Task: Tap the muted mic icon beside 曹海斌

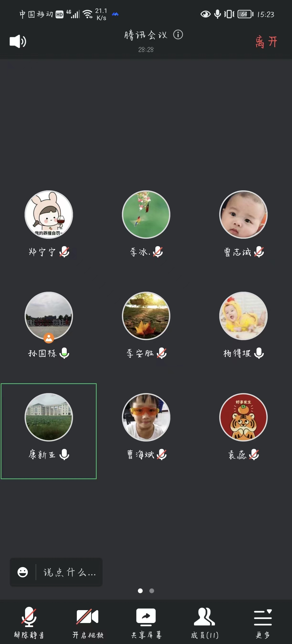Action: point(162,454)
